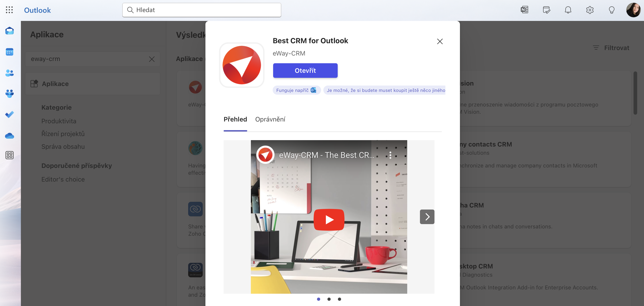Click the Otevřít button to open eWay-CRM
644x306 pixels.
(x=305, y=70)
